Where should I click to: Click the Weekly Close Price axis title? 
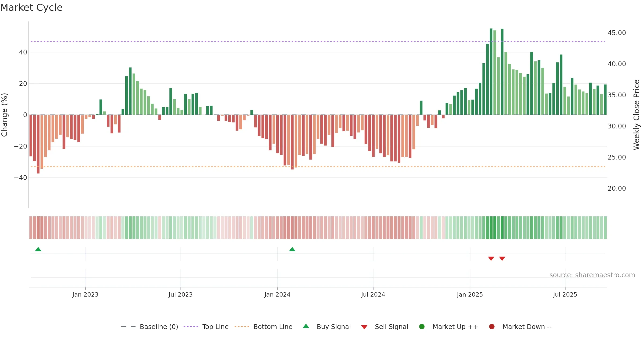tap(636, 115)
